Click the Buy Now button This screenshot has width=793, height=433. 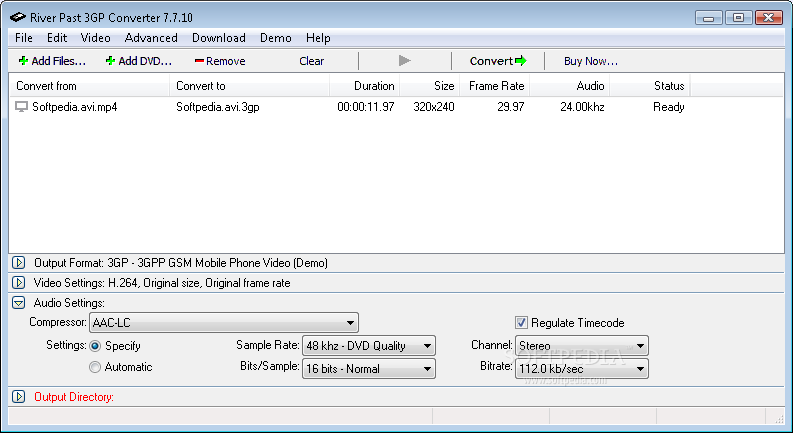tap(591, 61)
